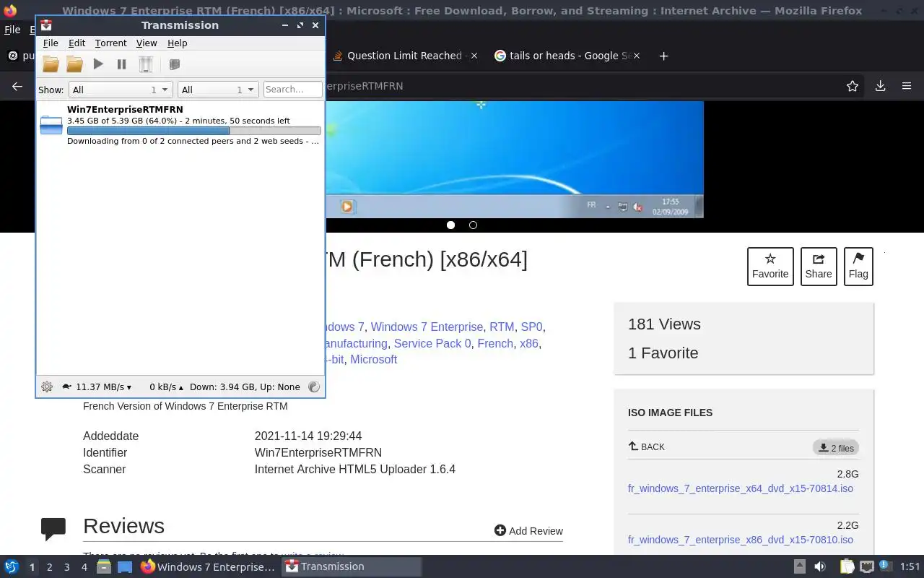Click the 2 files download button

click(836, 448)
